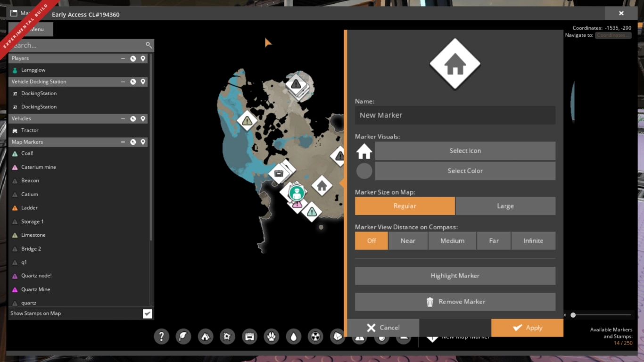Toggle compass visibility for the Players category
Viewport: 644px width, 362px height.
132,58
